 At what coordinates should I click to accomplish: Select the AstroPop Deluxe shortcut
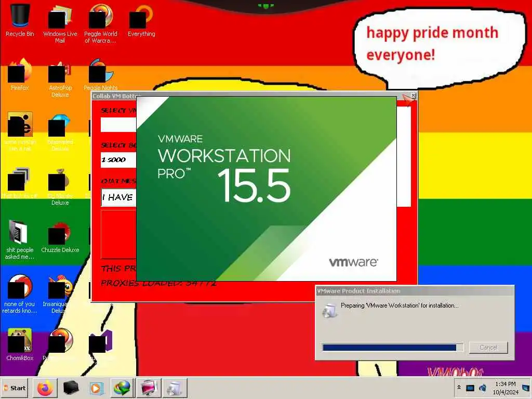click(60, 78)
